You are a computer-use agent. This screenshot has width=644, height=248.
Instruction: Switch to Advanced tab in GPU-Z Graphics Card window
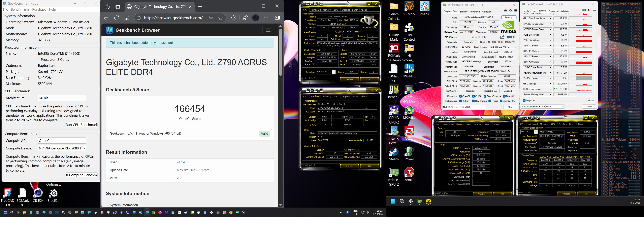point(475,11)
